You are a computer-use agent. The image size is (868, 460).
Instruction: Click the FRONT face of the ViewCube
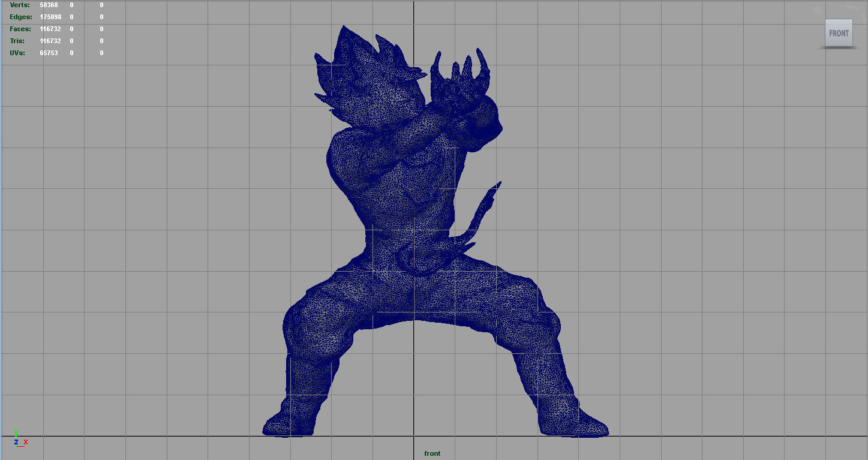click(839, 34)
